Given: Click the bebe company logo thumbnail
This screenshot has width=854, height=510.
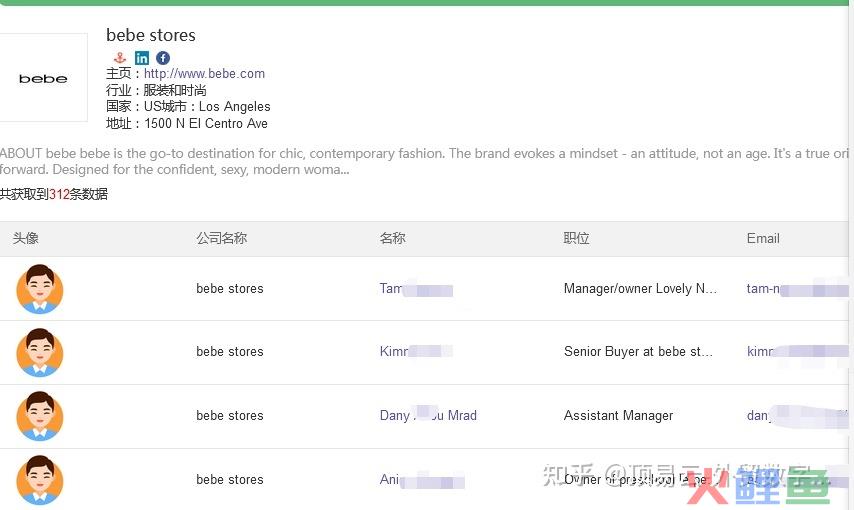Looking at the screenshot, I should click(43, 78).
